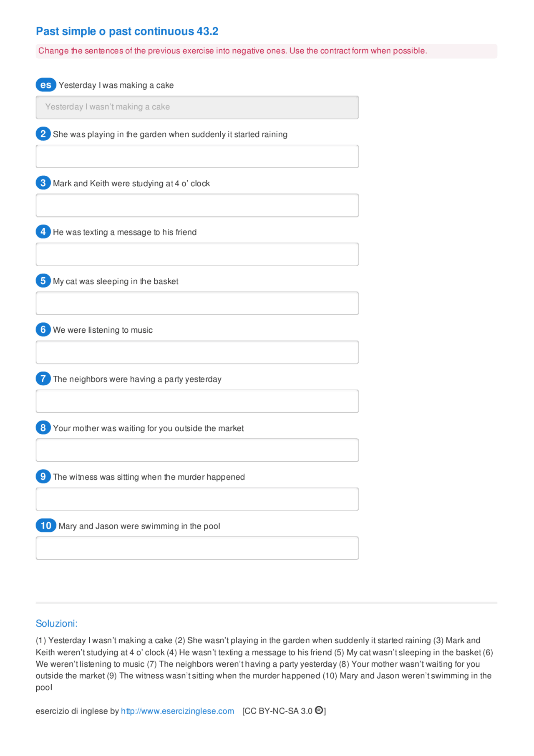The image size is (534, 756).
Task: Click answer field for witness murder sentence
Action: 197,499
